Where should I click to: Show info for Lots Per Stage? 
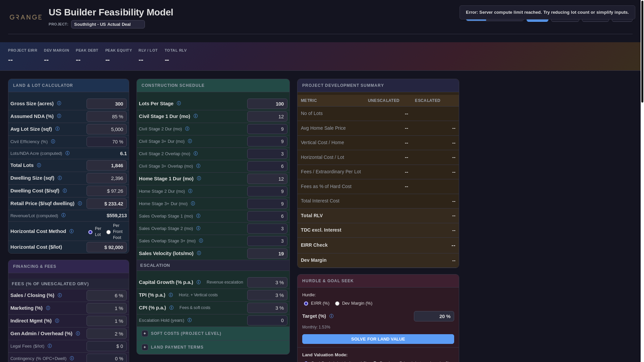(179, 103)
